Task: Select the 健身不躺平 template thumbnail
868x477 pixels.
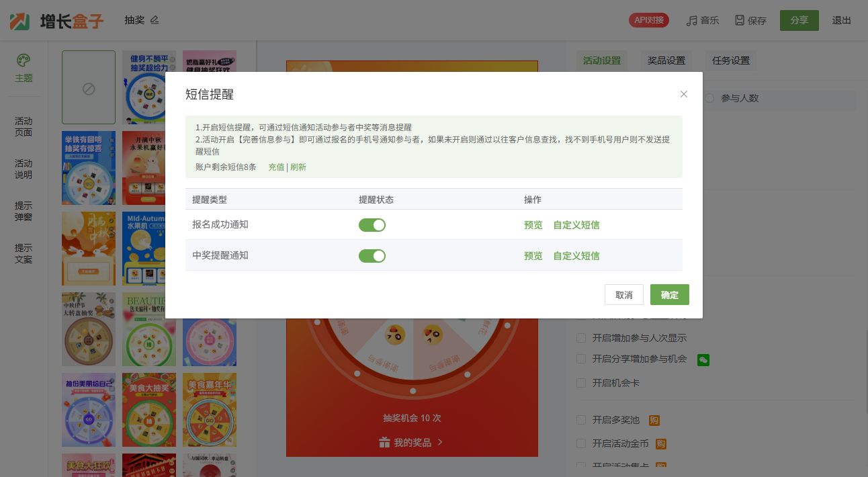Action: point(149,88)
